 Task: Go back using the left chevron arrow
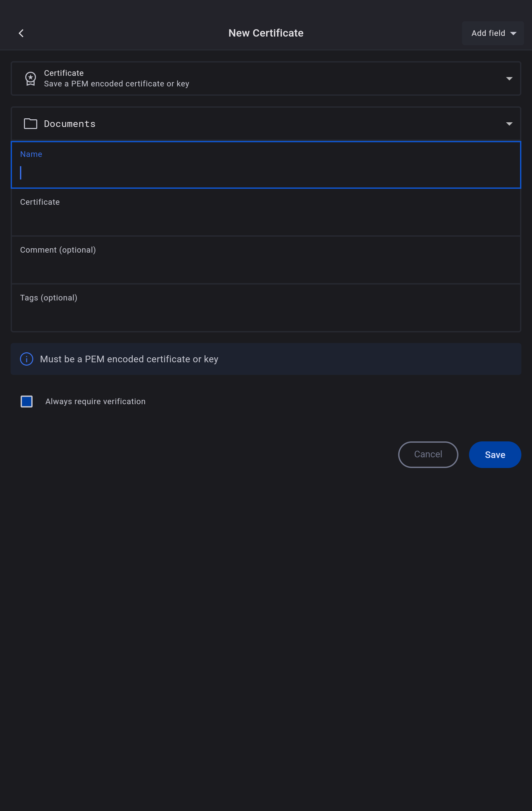(21, 33)
